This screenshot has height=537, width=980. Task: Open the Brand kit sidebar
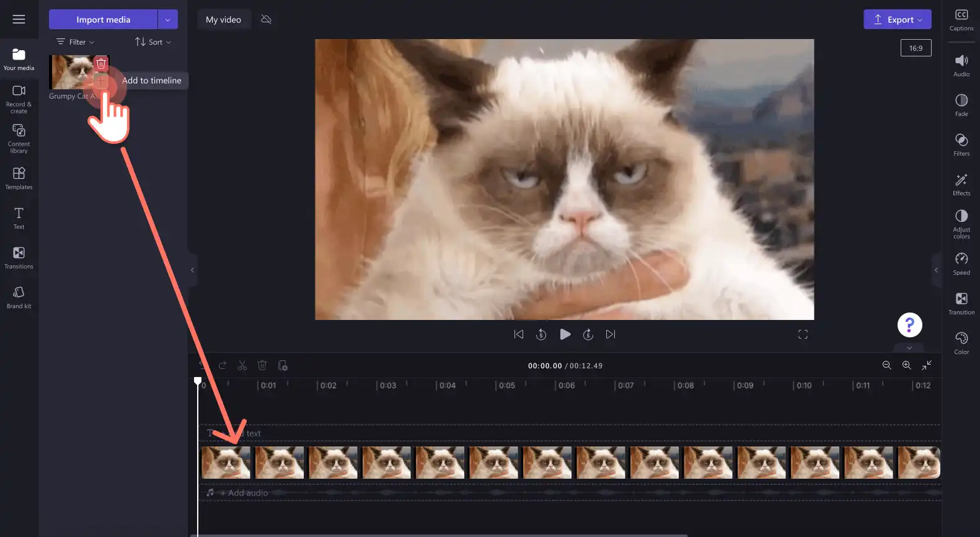click(x=19, y=297)
